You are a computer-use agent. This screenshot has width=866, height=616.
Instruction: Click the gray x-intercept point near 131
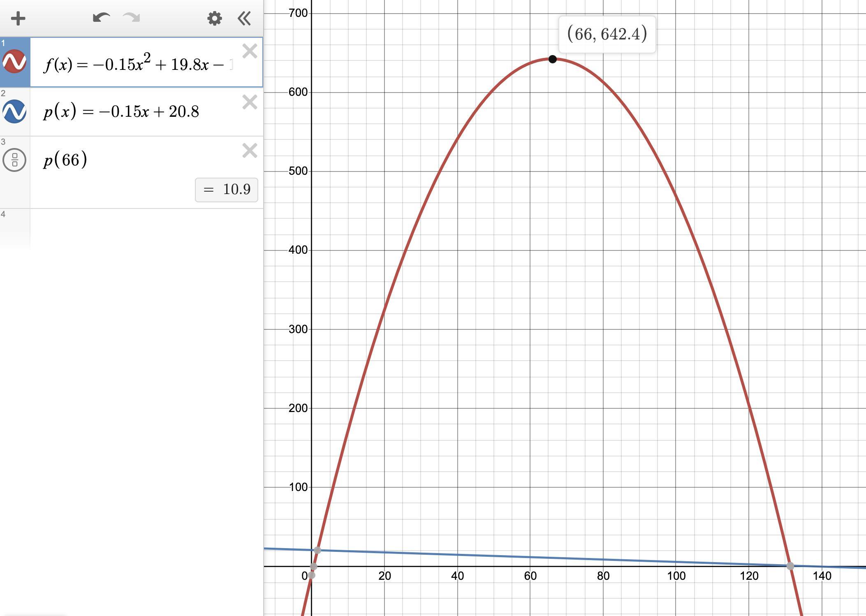(790, 566)
